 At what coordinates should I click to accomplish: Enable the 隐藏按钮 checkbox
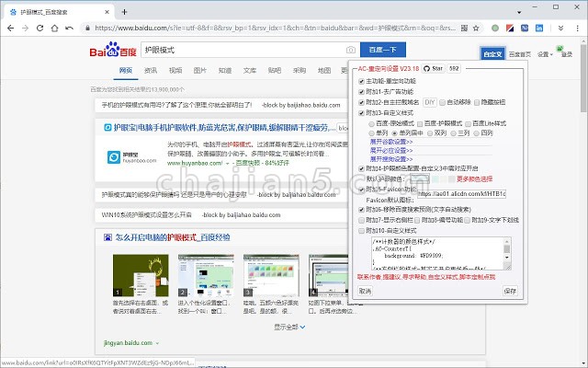[x=477, y=102]
